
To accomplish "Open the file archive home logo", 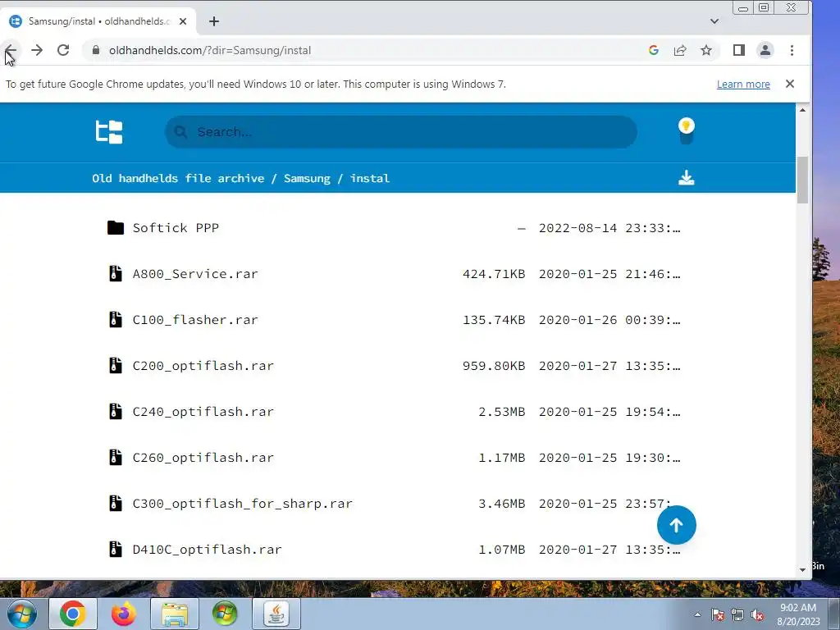I will click(109, 132).
